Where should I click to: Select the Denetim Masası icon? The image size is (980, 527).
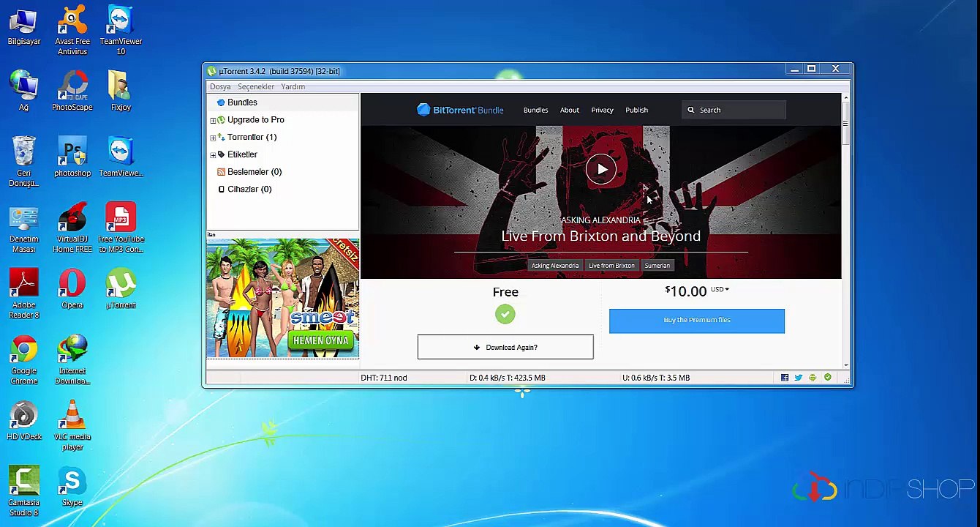point(24,228)
